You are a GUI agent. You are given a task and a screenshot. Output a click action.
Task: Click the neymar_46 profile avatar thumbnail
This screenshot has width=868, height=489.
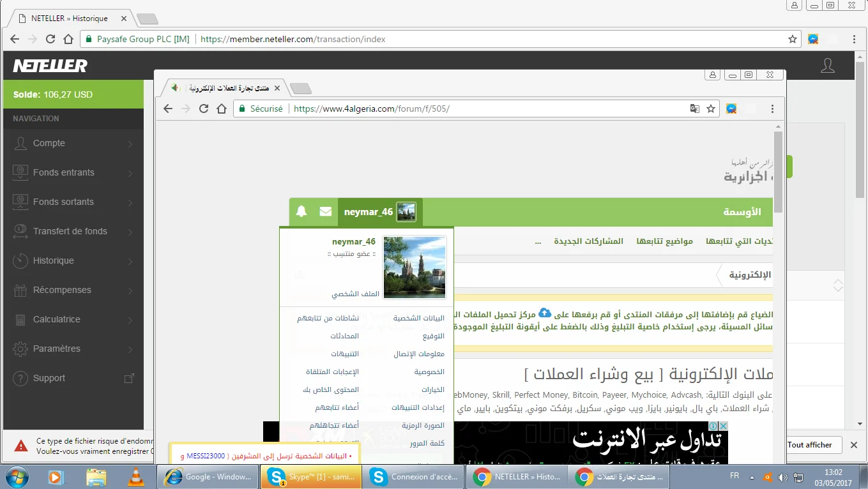415,267
